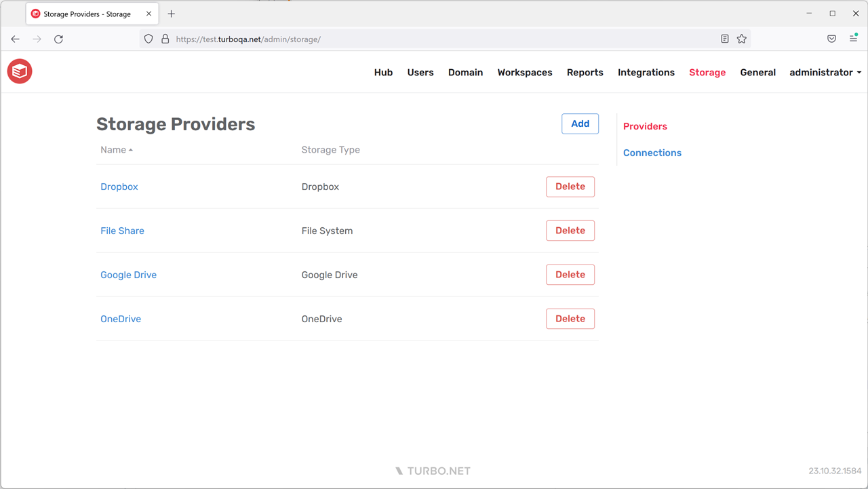Image resolution: width=868 pixels, height=489 pixels.
Task: Toggle reader view in the address bar
Action: (x=724, y=39)
